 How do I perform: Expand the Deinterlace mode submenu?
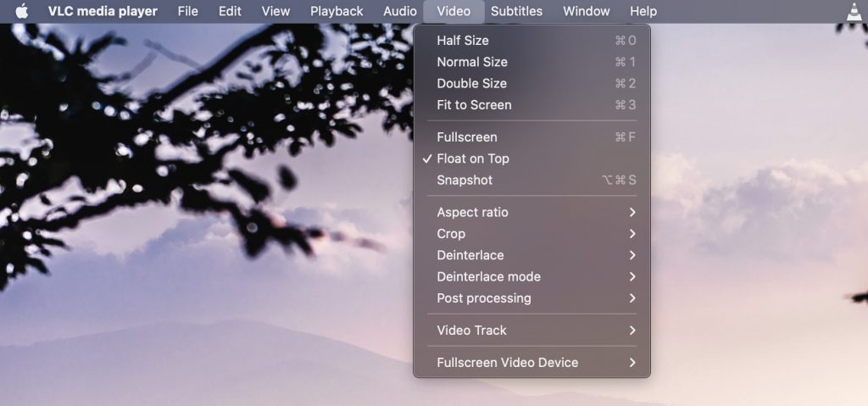[531, 277]
